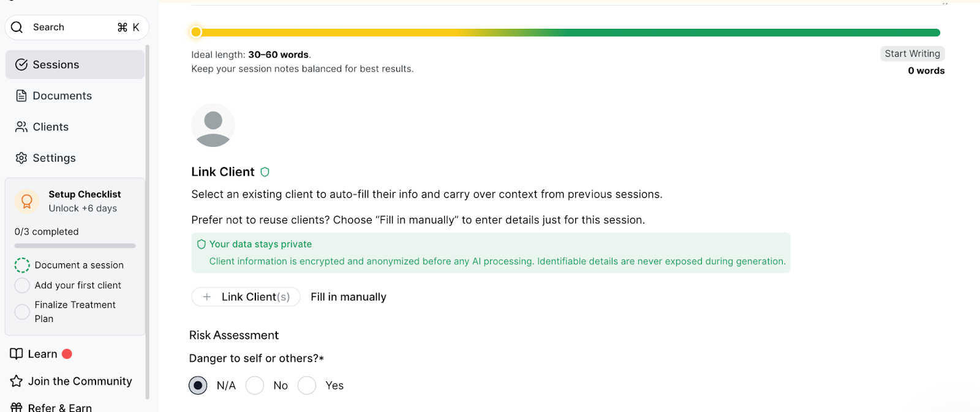
Task: Click the shield icon next to Link Client
Action: point(265,171)
